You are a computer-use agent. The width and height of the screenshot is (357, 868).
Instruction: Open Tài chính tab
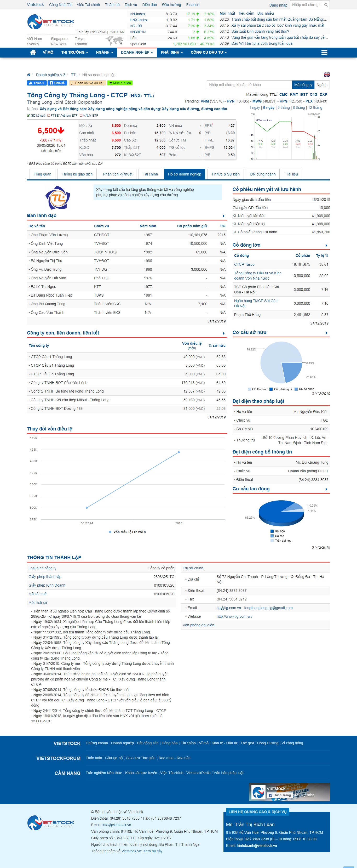(x=150, y=174)
